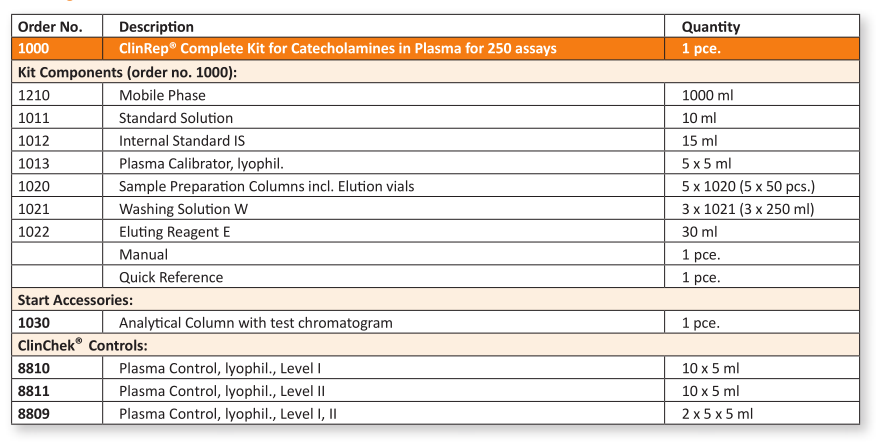Select the Manual row

click(x=435, y=254)
